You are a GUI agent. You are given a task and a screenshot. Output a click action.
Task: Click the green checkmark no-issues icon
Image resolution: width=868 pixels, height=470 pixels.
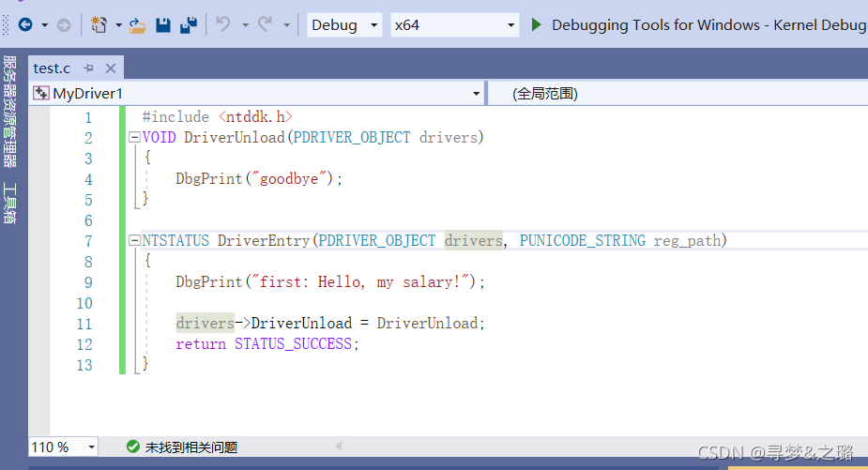[x=133, y=447]
